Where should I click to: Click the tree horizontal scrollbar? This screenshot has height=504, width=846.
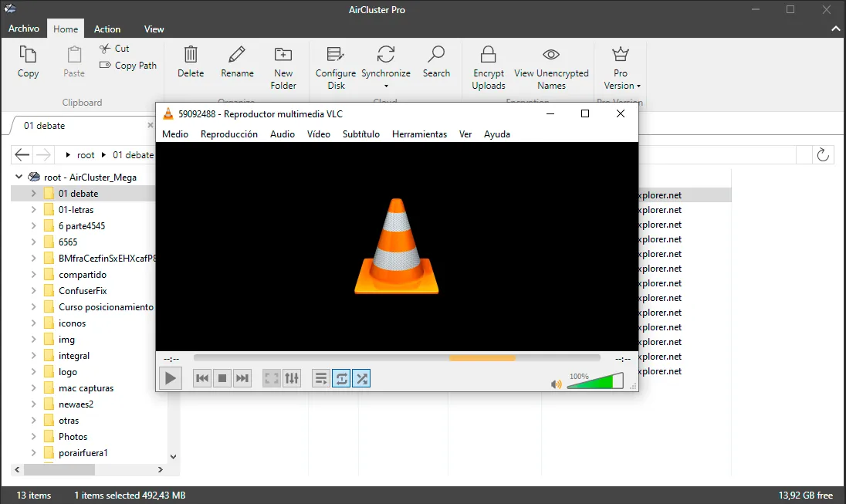(59, 469)
